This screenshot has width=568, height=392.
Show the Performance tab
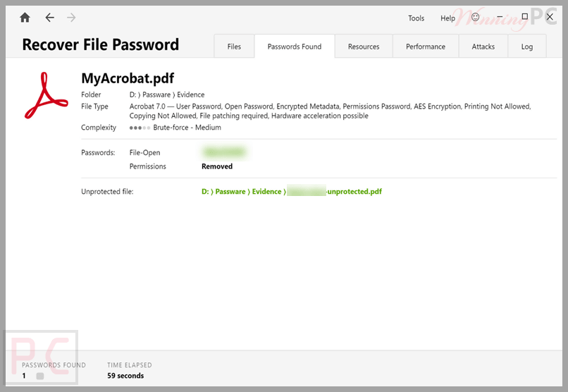tap(426, 47)
